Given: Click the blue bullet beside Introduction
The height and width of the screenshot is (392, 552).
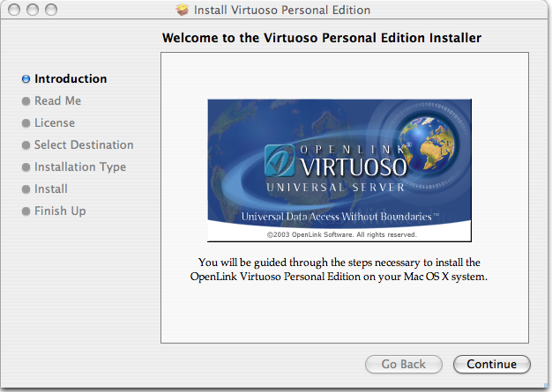Looking at the screenshot, I should [26, 79].
